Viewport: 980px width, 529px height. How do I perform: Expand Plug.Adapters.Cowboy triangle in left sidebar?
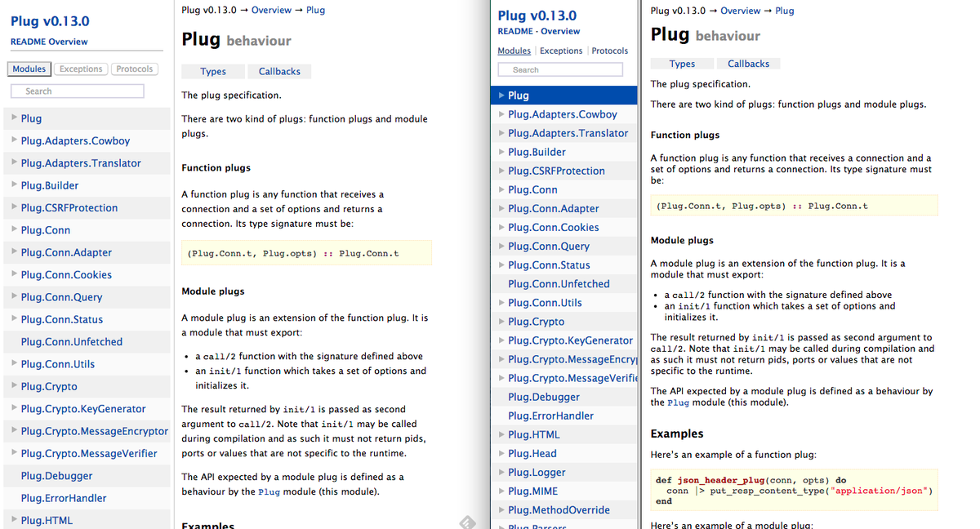(15, 140)
